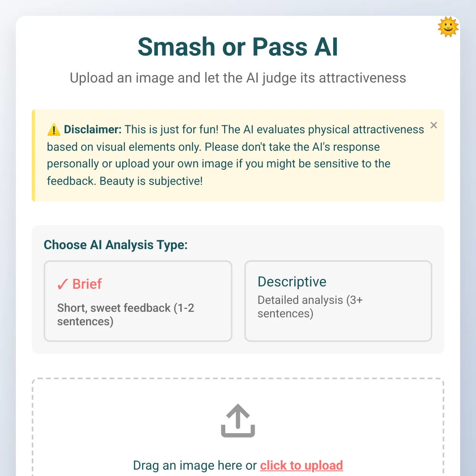
Task: Click the sun theme toggle icon
Action: tap(448, 27)
